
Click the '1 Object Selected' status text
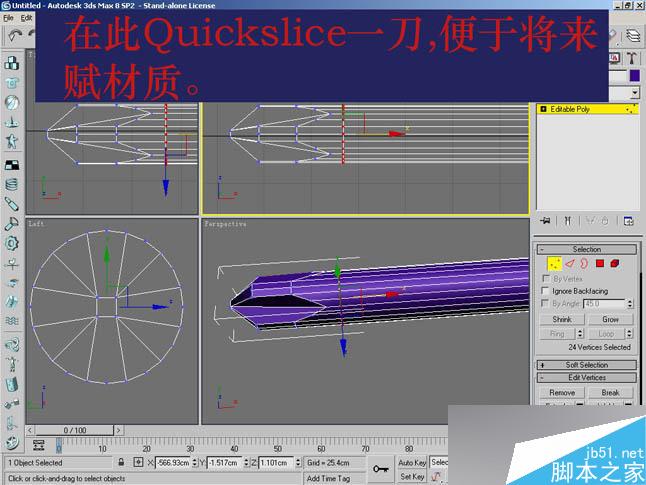pos(35,463)
